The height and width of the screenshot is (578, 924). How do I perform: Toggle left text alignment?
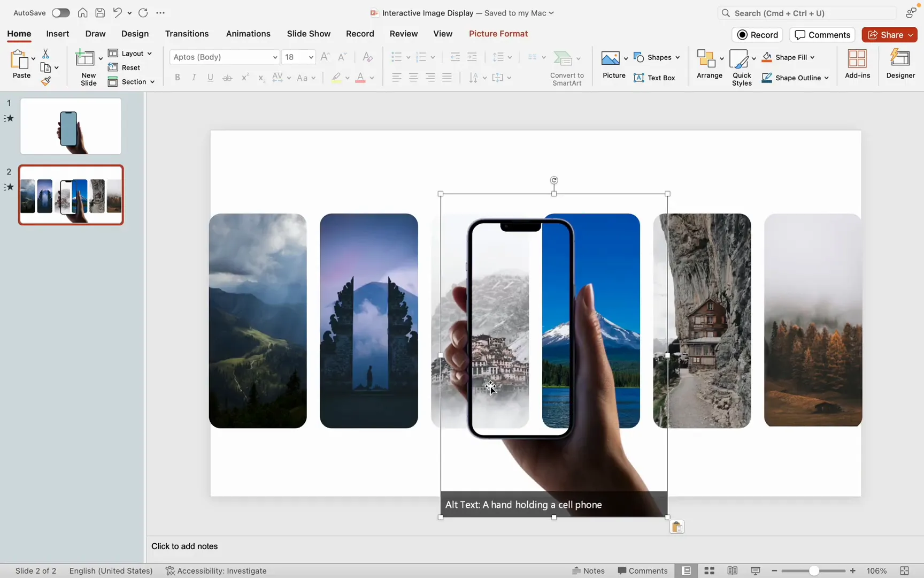click(x=396, y=78)
